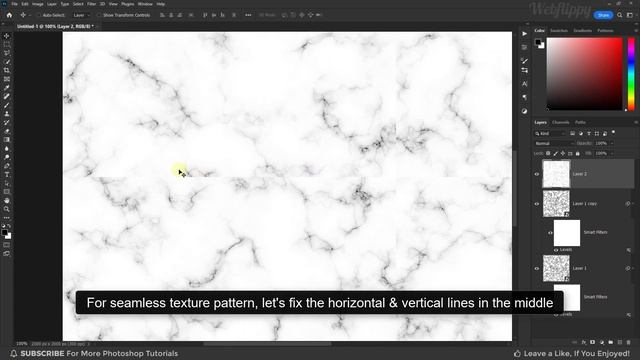Hide Layer 1 visibility eye
Viewport: 640px width, 360px height.
(x=537, y=269)
